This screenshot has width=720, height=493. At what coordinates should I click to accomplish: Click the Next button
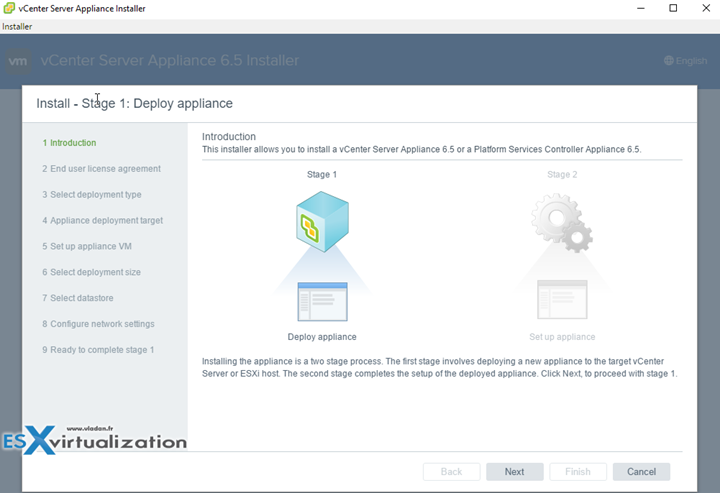[515, 472]
